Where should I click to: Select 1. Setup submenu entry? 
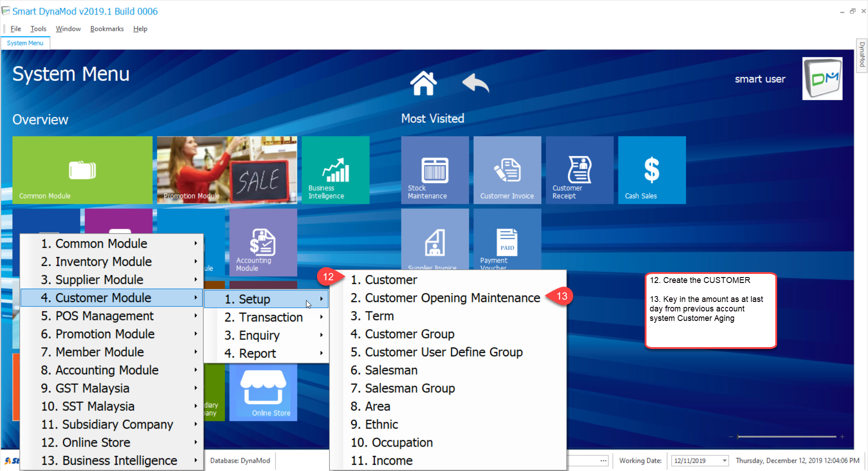point(266,299)
